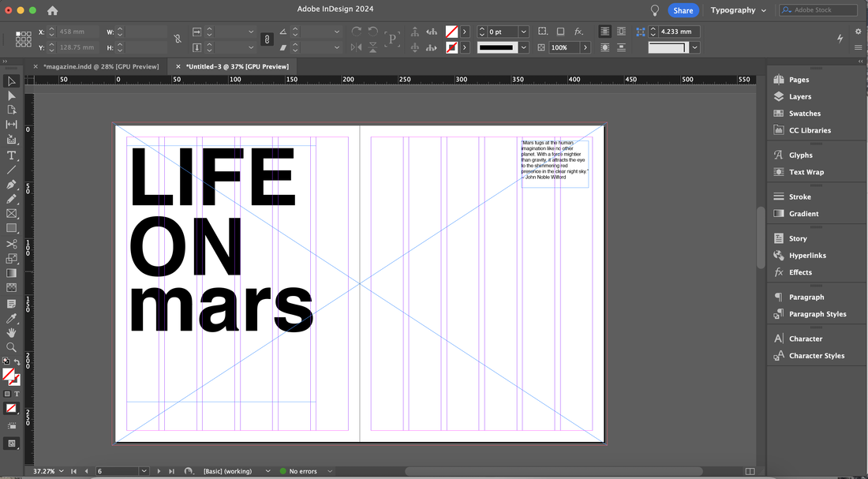Open the fx effects icon in control bar
868x479 pixels.
[x=578, y=32]
